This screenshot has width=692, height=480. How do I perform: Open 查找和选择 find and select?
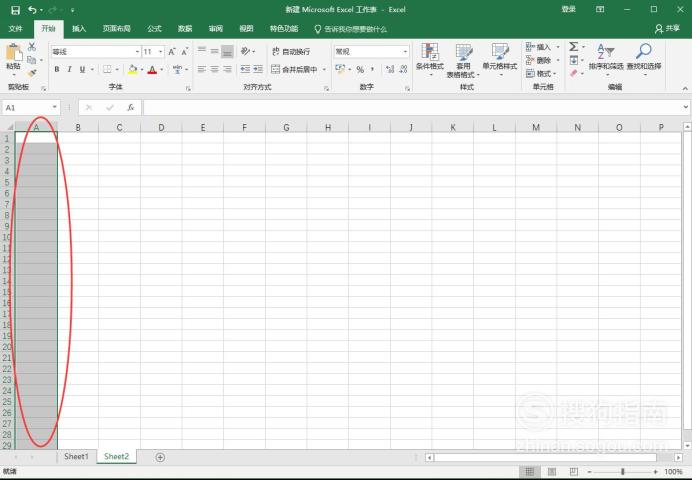click(x=644, y=59)
